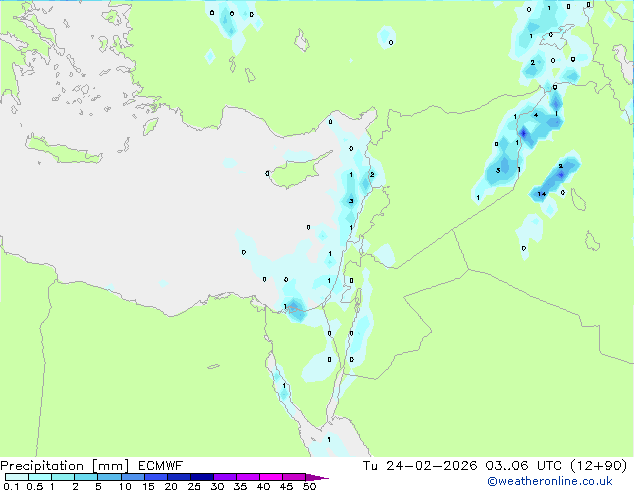Click the '03..06 UTC' time range text

[524, 466]
